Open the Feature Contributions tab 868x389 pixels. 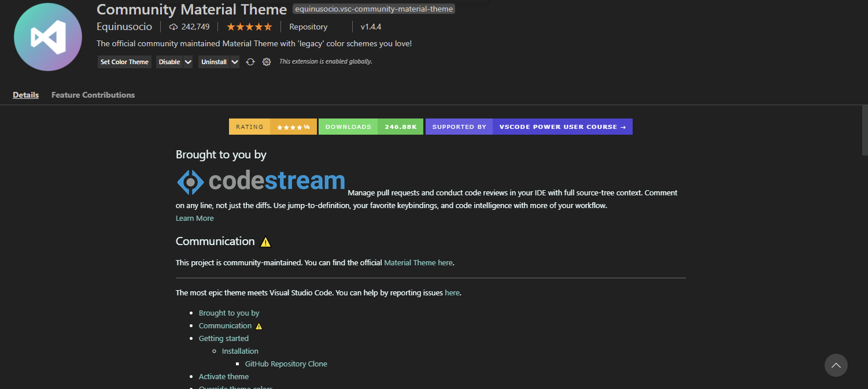click(x=93, y=95)
